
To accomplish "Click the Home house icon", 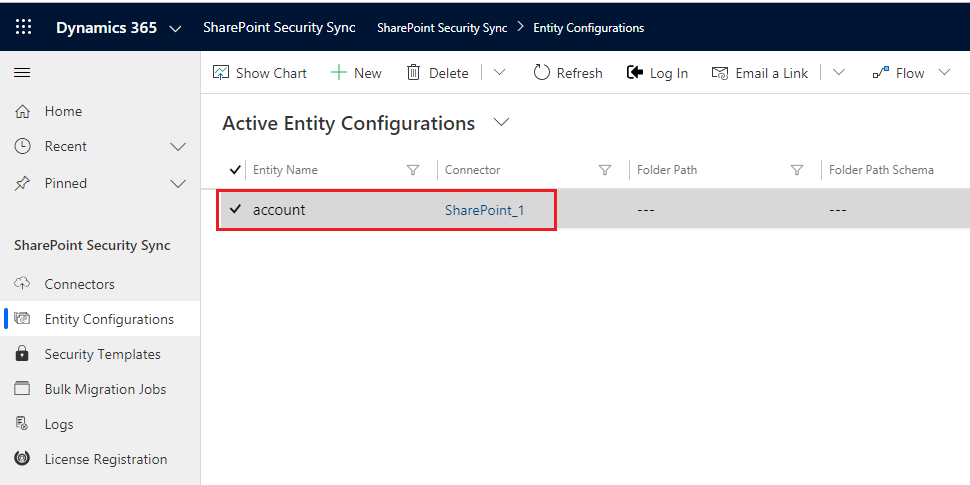I will [x=22, y=111].
